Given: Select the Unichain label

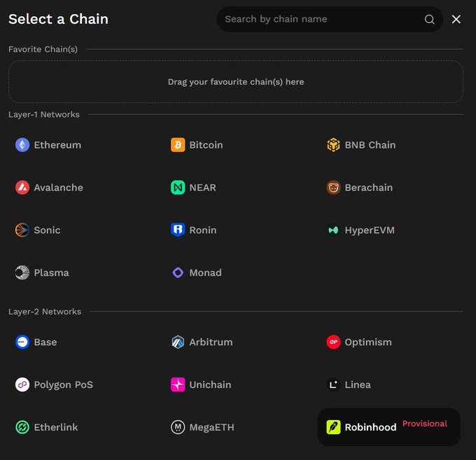Looking at the screenshot, I should [211, 384].
